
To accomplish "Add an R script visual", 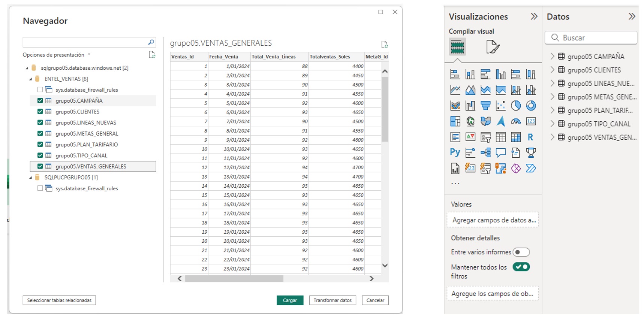I will (x=531, y=137).
